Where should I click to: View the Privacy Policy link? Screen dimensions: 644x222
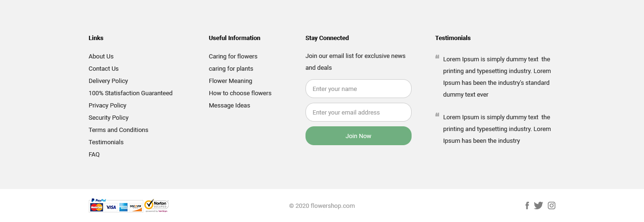tap(107, 106)
